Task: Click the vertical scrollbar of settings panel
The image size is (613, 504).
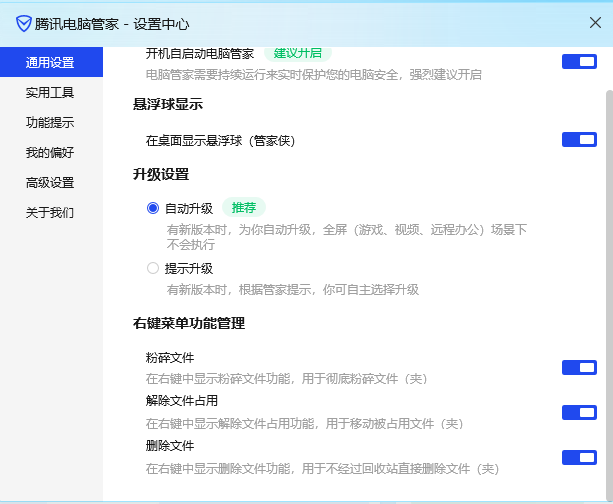Action: click(x=609, y=295)
